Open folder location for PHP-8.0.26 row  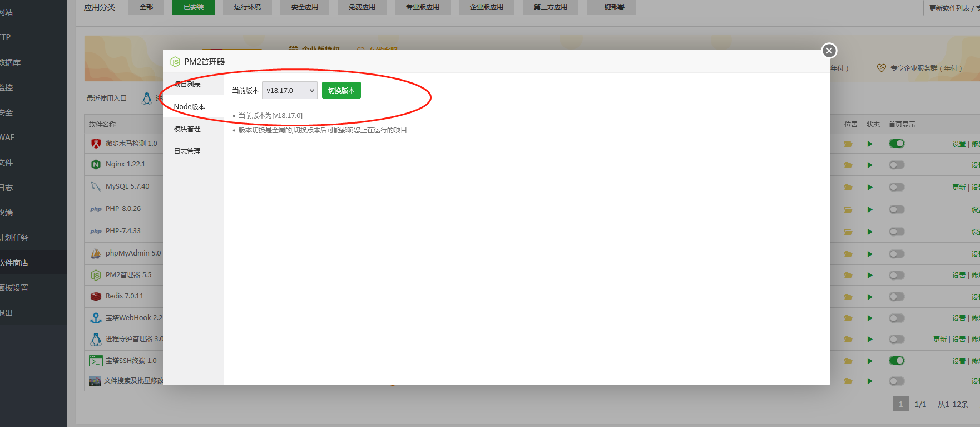click(x=848, y=210)
